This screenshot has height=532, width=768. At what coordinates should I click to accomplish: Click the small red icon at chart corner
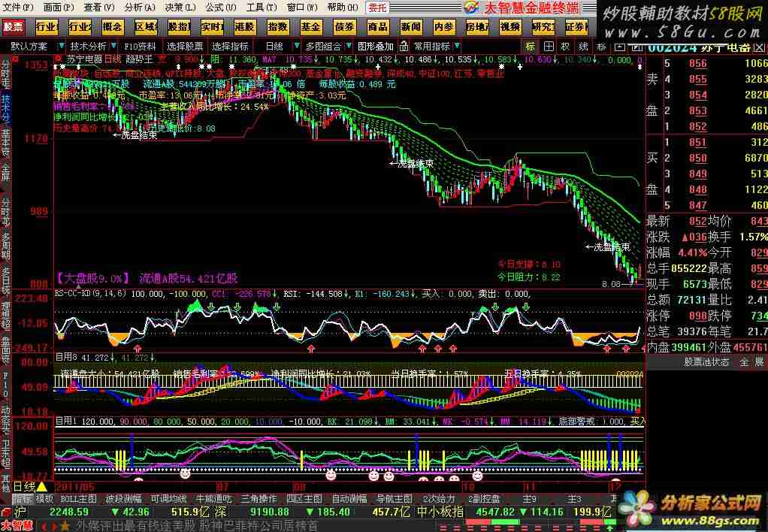click(16, 59)
